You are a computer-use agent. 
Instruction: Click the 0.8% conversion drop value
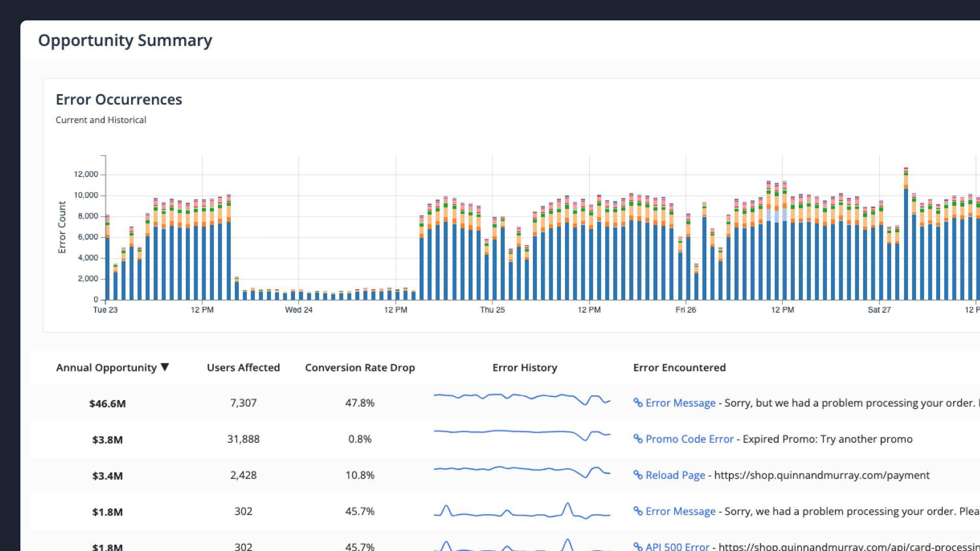[360, 439]
